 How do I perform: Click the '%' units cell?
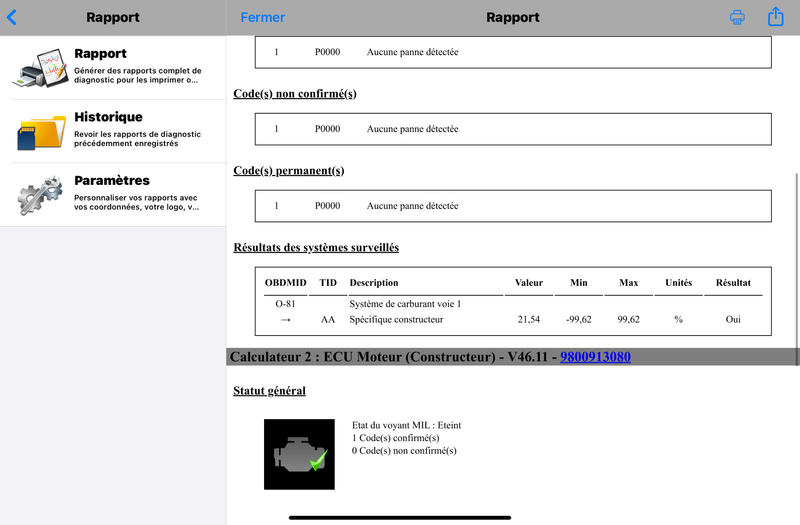679,320
